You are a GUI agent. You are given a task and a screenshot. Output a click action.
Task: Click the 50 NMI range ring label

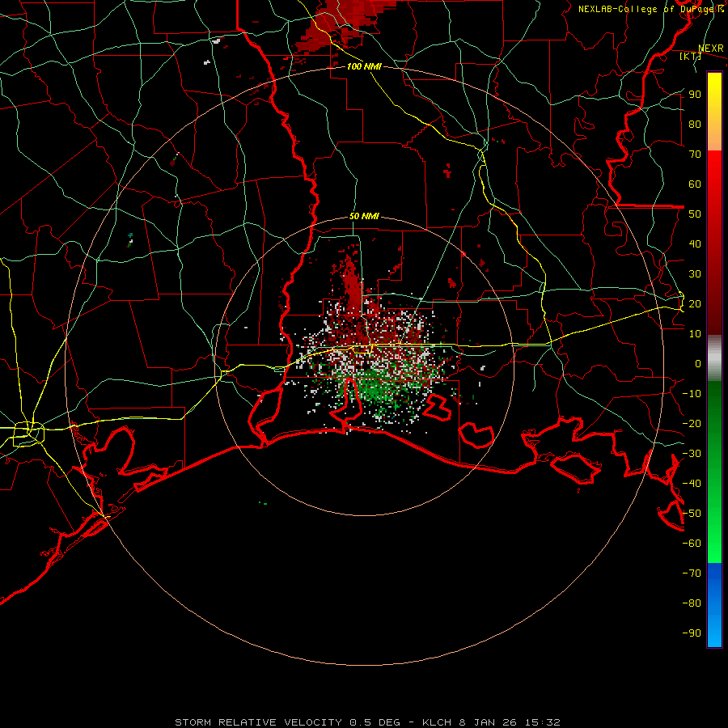click(x=365, y=216)
